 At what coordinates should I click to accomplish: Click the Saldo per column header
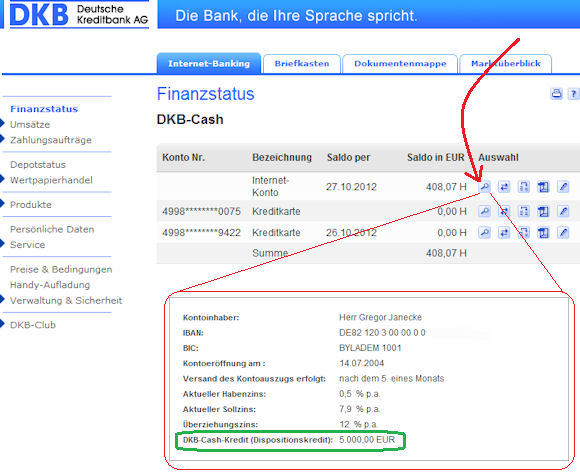(x=348, y=158)
